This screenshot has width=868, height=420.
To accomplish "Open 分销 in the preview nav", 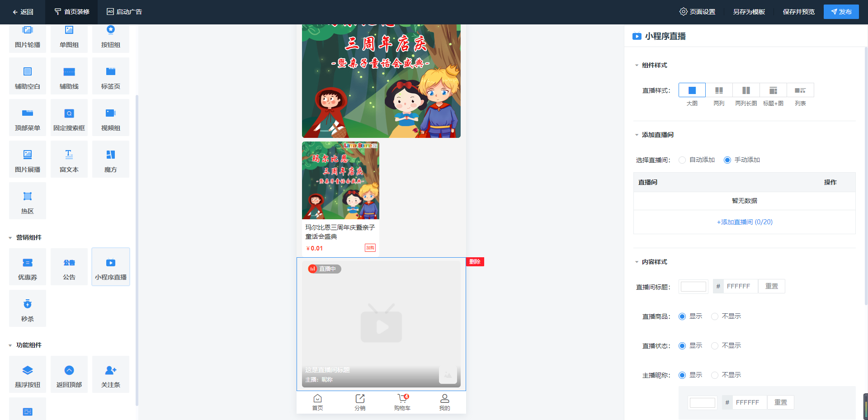I will pyautogui.click(x=360, y=402).
